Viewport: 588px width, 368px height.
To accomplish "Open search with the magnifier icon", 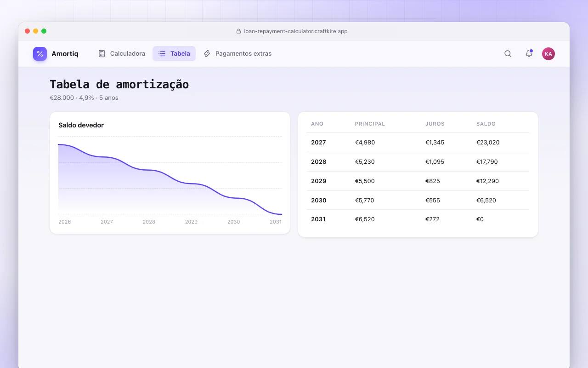I will (508, 54).
